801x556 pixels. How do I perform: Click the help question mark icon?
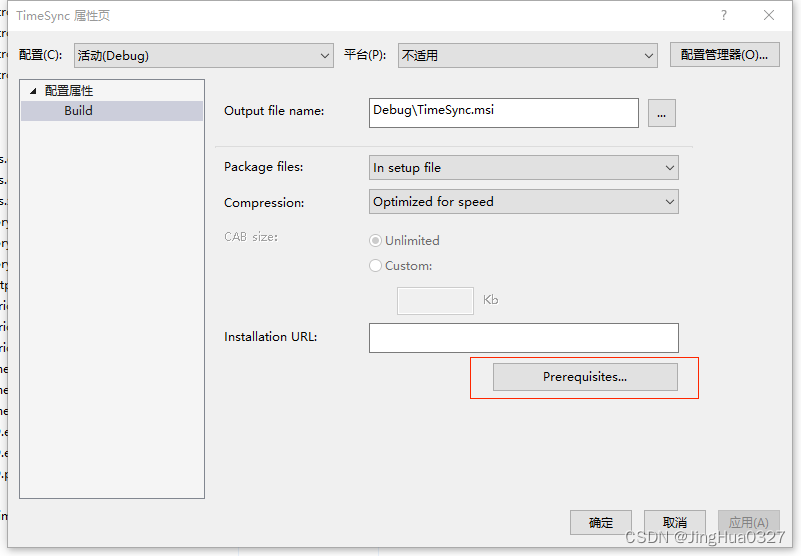point(723,16)
